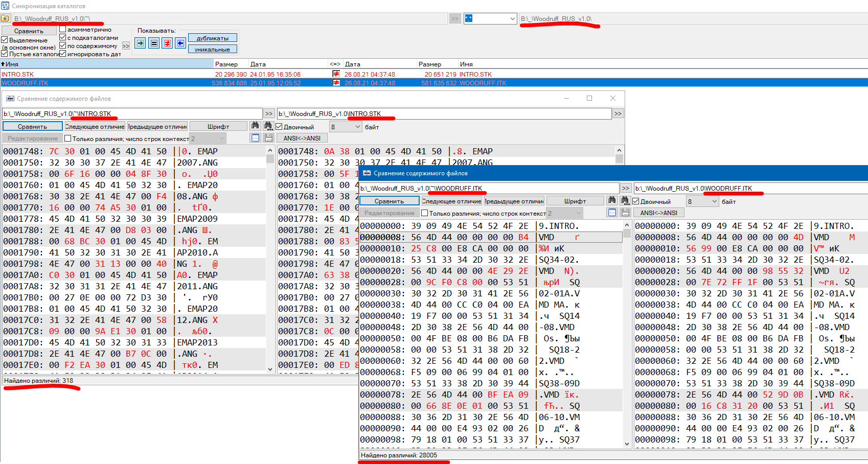The image size is (868, 464).
Task: Click the green copy-to-right arrow filter
Action: coord(140,43)
